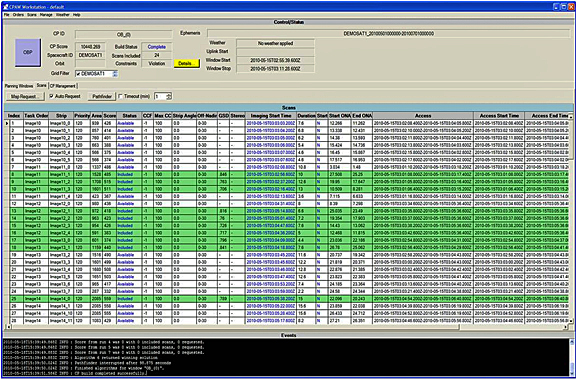Select the Image11_1 strip cell
This screenshot has height=379, width=576.
coord(61,174)
